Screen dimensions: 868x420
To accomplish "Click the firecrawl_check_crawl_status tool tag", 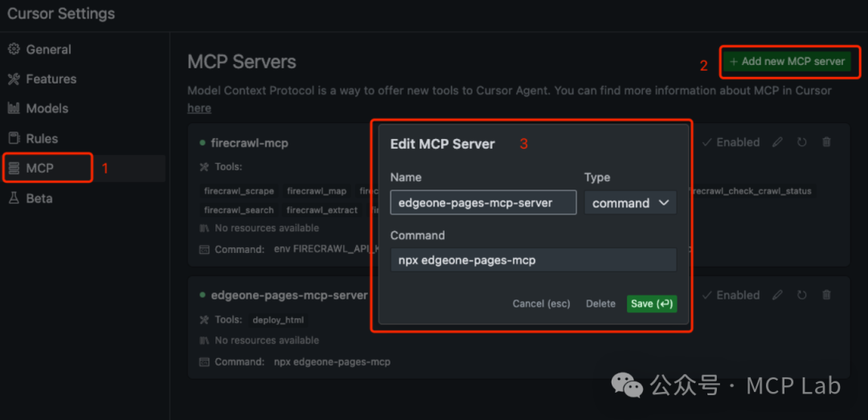I will coord(753,191).
